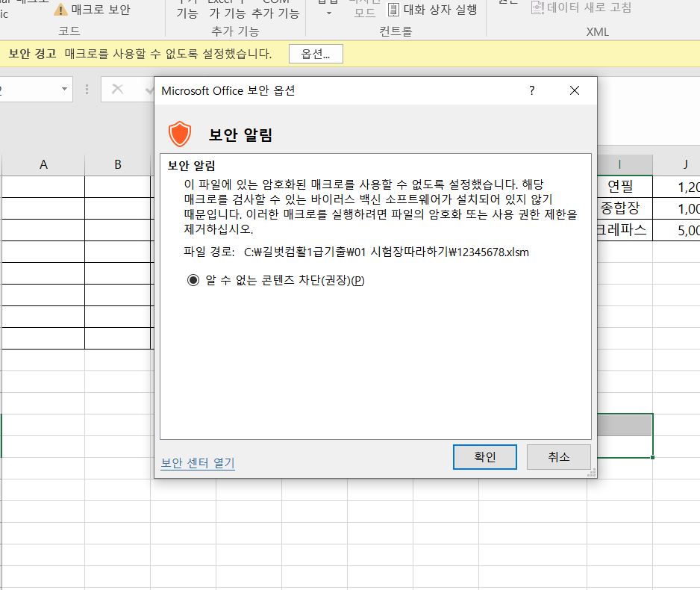The width and height of the screenshot is (700, 590).
Task: Click the help question mark in dialog
Action: [532, 90]
